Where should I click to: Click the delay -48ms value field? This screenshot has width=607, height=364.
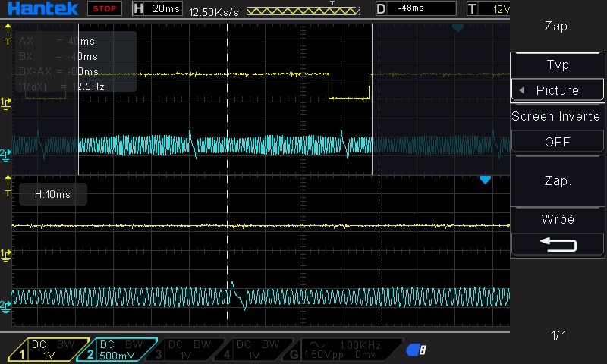click(422, 9)
